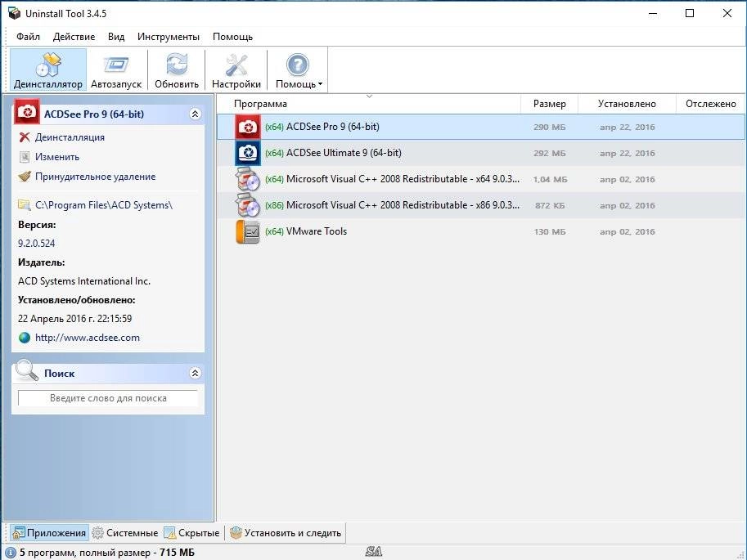Click the Помощь question mark toolbar icon
The width and height of the screenshot is (747, 560).
(x=297, y=65)
